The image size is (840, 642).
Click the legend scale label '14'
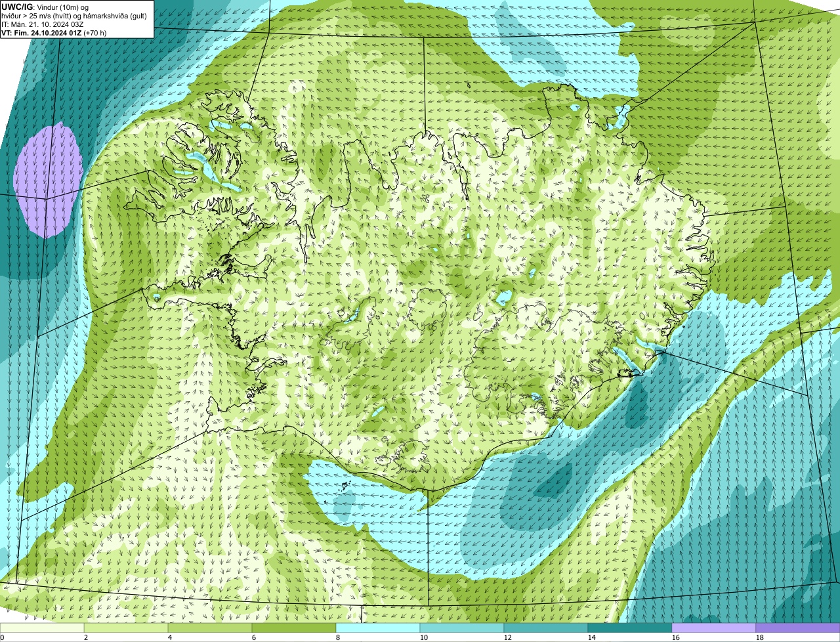pyautogui.click(x=591, y=637)
